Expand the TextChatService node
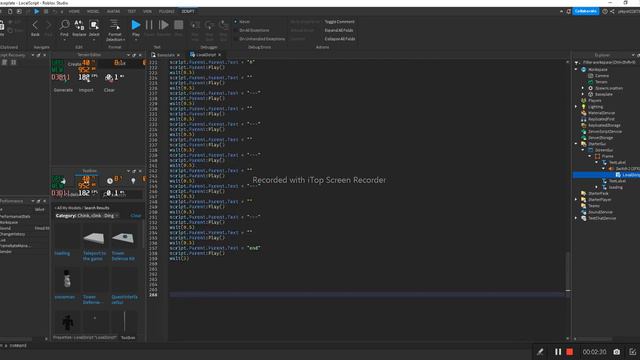 (576, 218)
